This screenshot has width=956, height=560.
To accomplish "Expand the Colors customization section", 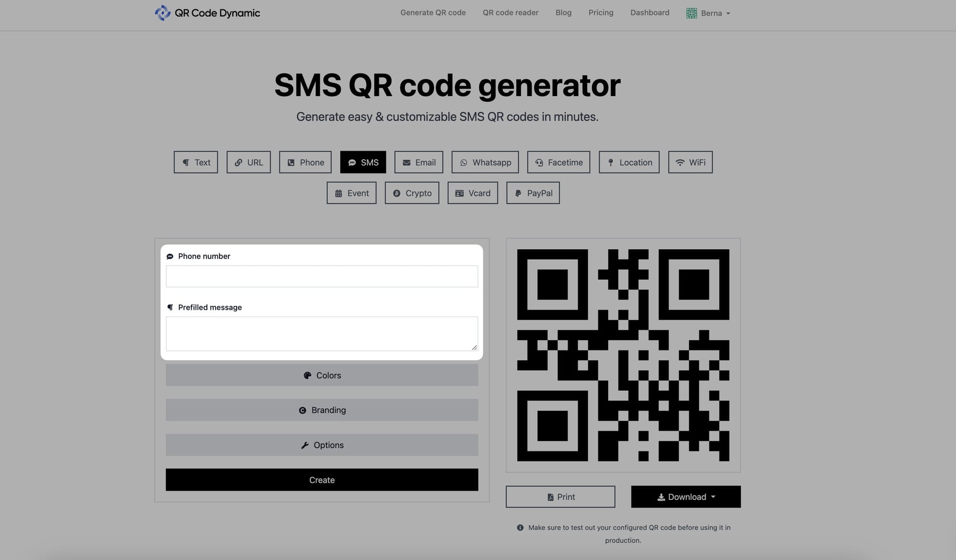I will click(322, 375).
